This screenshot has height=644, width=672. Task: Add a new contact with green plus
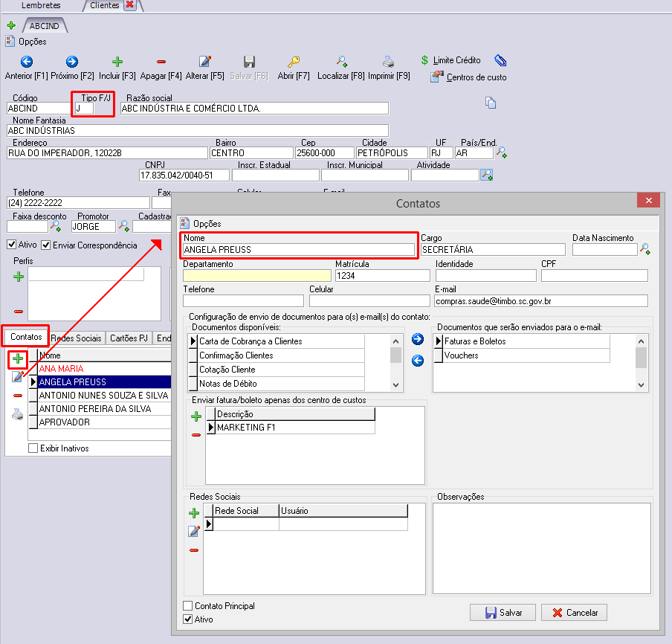[18, 358]
